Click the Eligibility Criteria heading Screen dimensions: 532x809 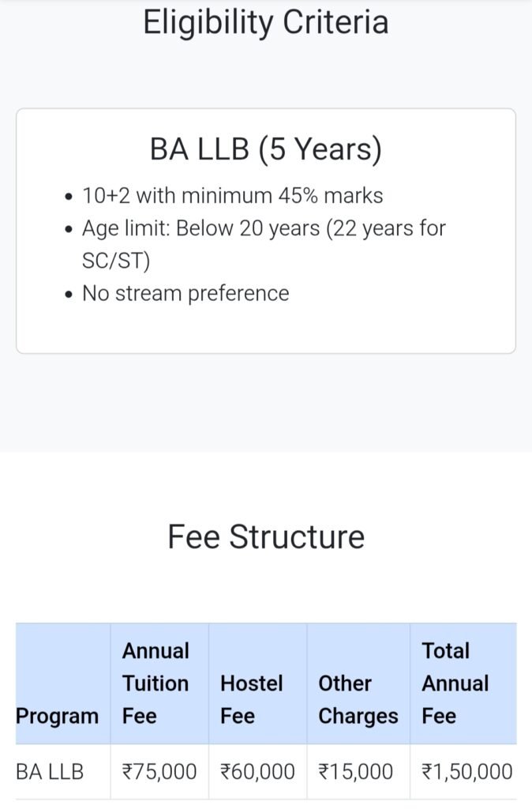coord(265,23)
